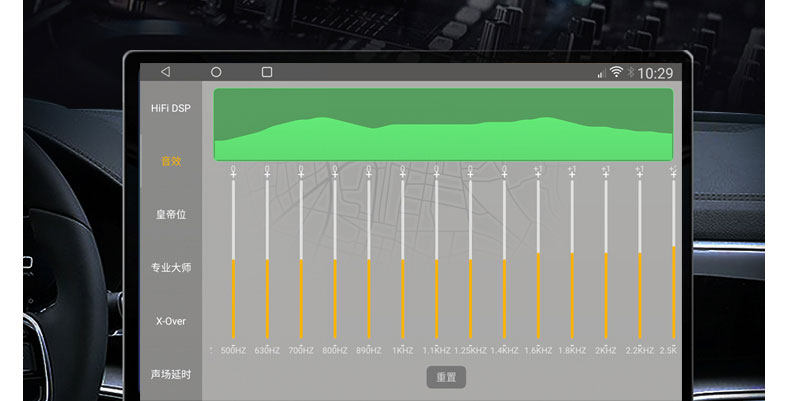The image size is (790, 401).
Task: Click the 1.4KHZ equalizer slider track
Action: (504, 259)
